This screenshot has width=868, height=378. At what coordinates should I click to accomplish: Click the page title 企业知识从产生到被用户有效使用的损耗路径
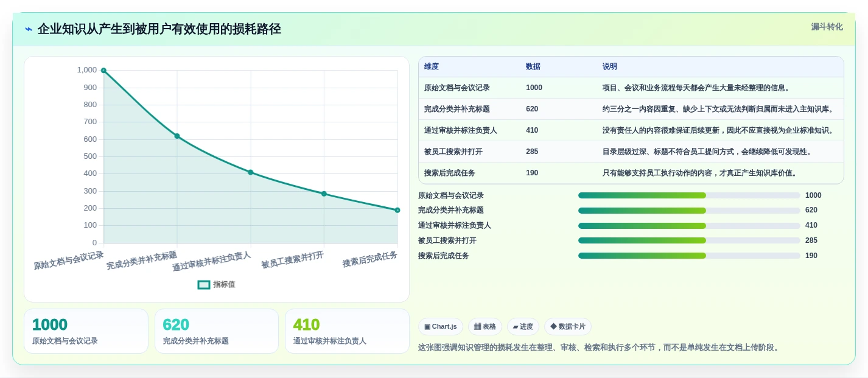(x=159, y=29)
